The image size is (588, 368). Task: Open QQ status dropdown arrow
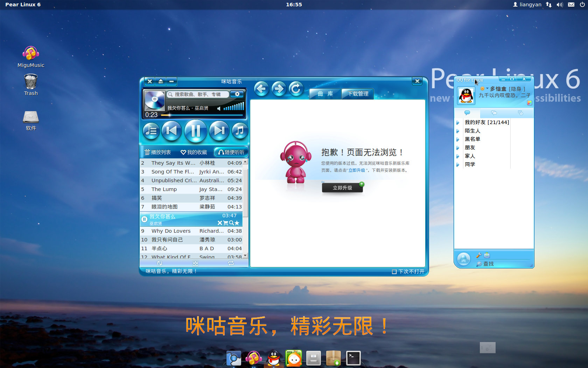pyautogui.click(x=487, y=89)
